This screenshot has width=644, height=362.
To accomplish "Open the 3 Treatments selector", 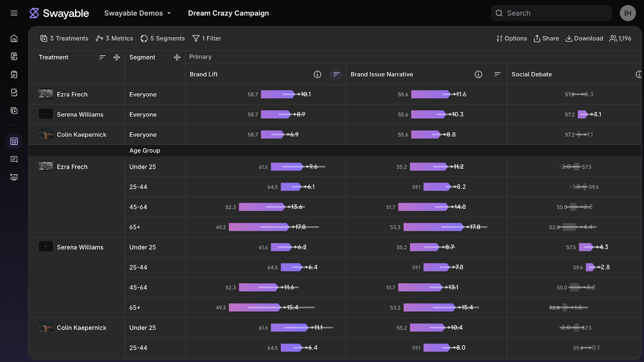I will 64,39.
